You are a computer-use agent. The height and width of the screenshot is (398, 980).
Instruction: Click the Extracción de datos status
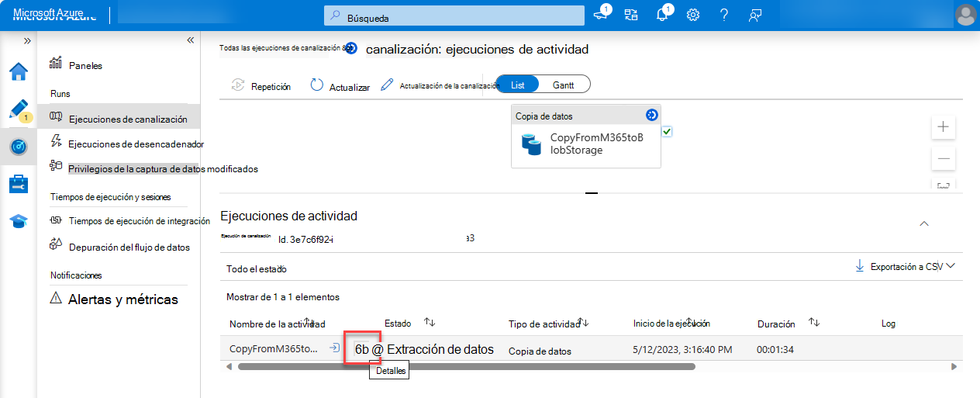(440, 349)
